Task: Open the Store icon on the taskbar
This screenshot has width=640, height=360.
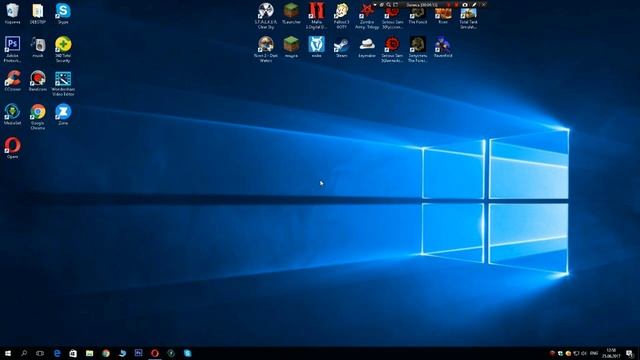Action: (73, 353)
